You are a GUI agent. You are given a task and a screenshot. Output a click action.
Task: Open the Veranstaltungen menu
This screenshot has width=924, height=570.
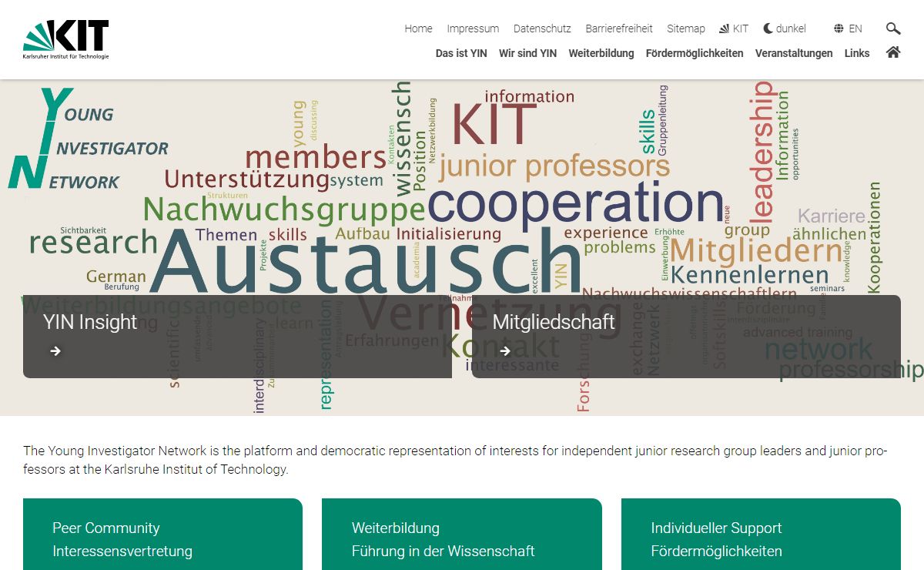(794, 53)
